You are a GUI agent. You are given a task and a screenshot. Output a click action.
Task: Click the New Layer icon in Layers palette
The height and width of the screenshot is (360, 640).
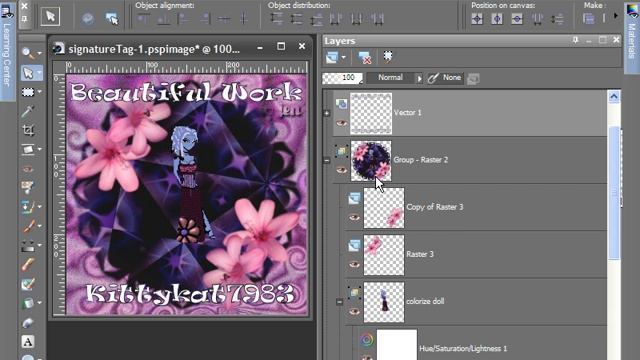332,57
